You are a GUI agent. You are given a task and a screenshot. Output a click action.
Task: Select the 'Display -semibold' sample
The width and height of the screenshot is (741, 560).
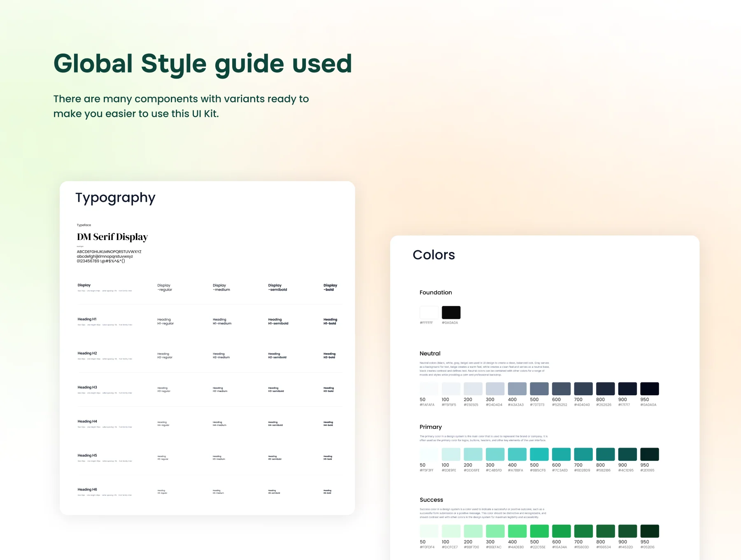point(277,287)
